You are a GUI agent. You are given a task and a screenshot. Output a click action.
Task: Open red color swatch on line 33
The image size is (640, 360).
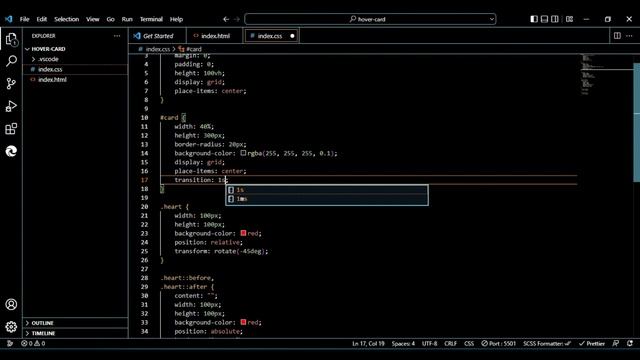click(243, 322)
